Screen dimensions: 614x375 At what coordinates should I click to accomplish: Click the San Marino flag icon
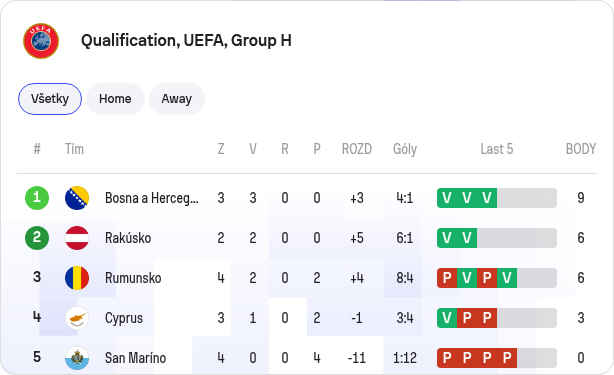77,358
